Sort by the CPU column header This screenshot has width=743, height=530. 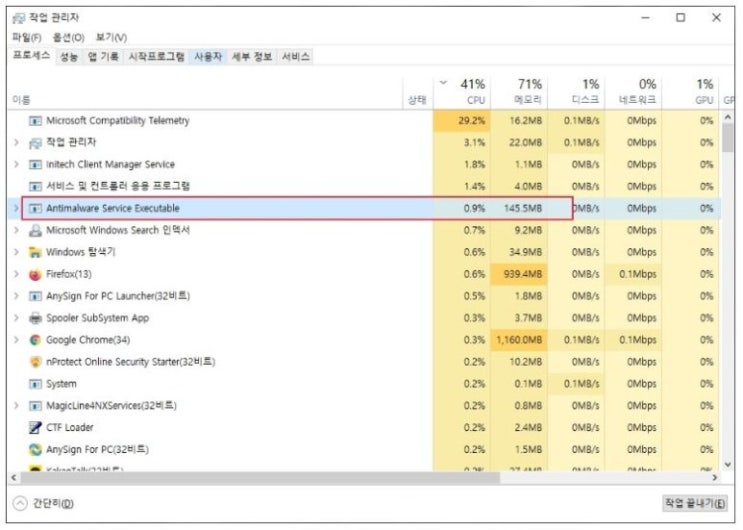click(x=462, y=91)
